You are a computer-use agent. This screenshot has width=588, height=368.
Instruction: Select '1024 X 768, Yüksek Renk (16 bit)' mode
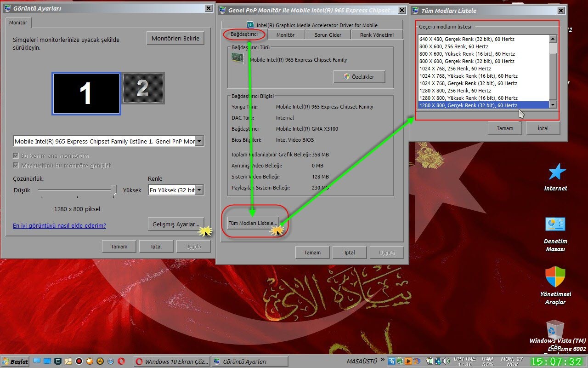484,76
